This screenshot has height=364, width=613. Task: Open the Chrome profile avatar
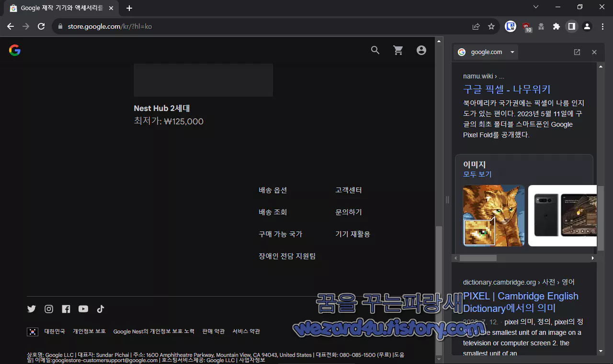587,27
